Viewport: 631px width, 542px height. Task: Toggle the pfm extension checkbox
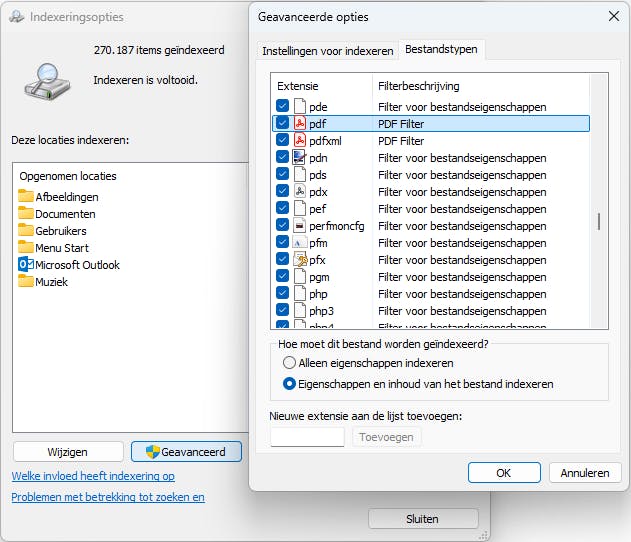[283, 242]
